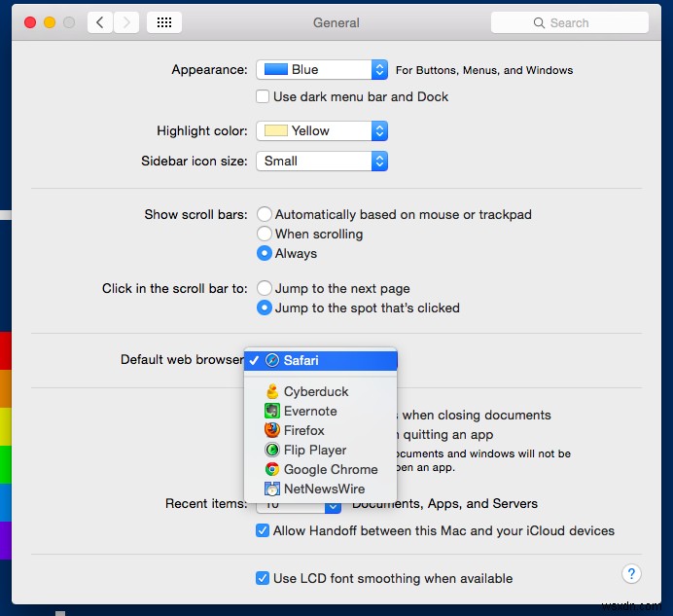Set Firefox as default web browser
The width and height of the screenshot is (673, 616).
click(x=321, y=430)
